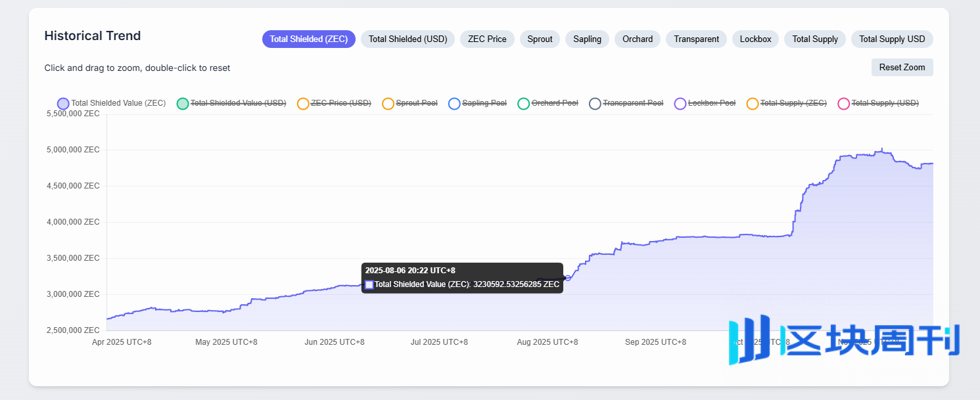Screen dimensions: 980x400
Task: Switch to the Total Shielded (USD) tab
Action: click(408, 39)
